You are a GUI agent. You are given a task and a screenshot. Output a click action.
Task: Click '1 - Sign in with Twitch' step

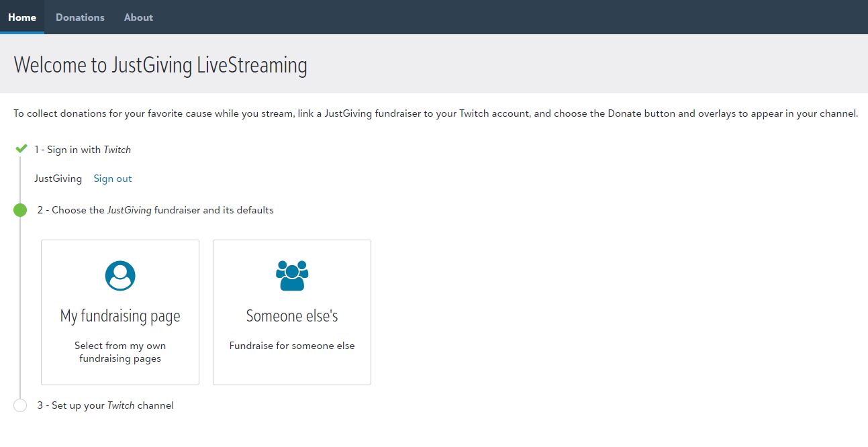coord(83,150)
